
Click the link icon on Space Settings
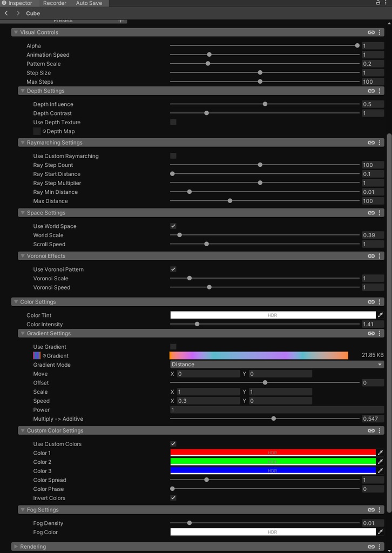371,213
